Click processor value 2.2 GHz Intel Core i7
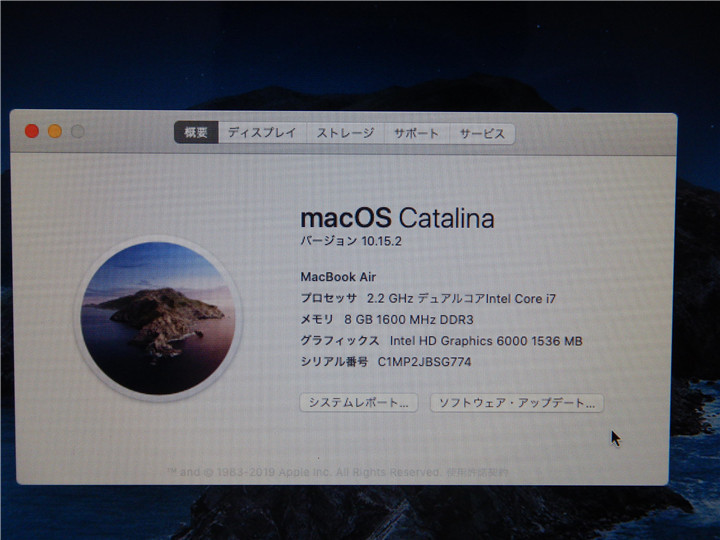The width and height of the screenshot is (720, 540). coord(461,298)
